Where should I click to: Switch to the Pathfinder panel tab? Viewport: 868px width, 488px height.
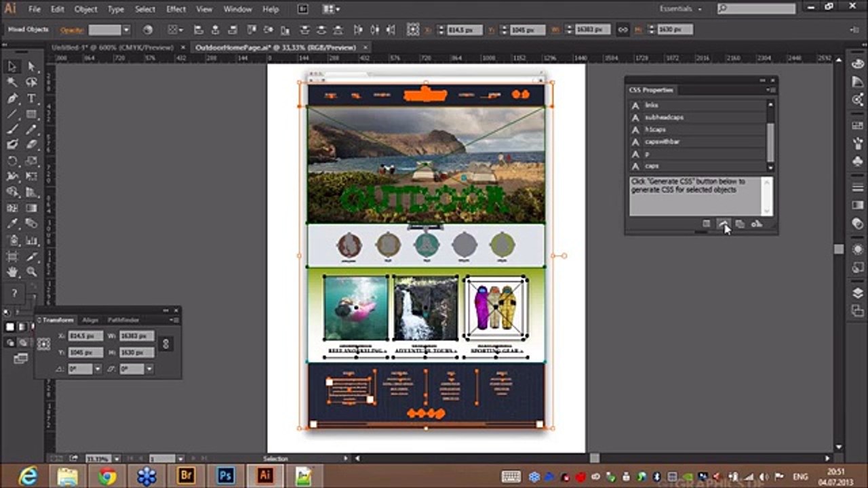pos(123,320)
